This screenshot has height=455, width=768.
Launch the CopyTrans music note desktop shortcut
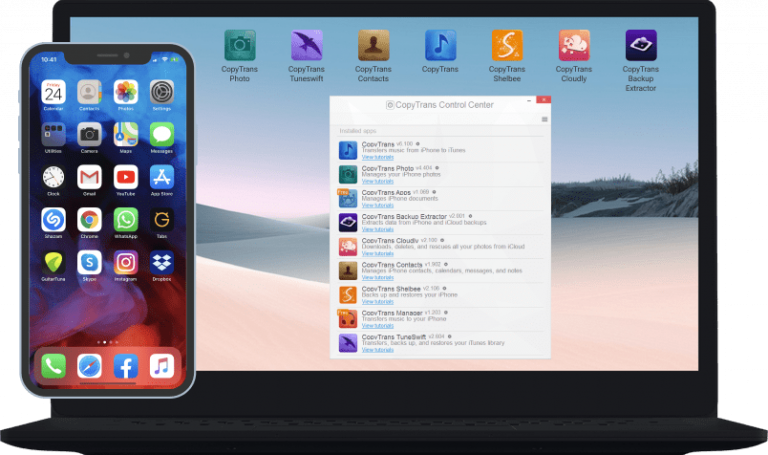(x=440, y=46)
